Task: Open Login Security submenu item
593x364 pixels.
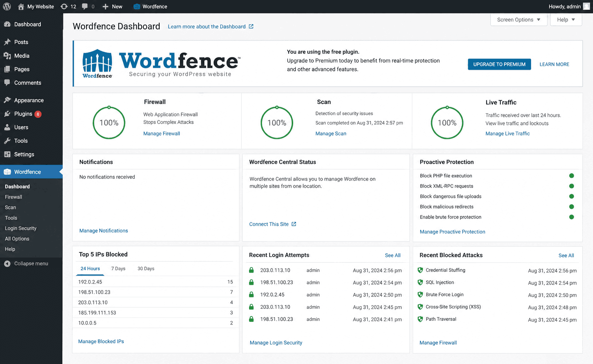Action: [x=21, y=228]
